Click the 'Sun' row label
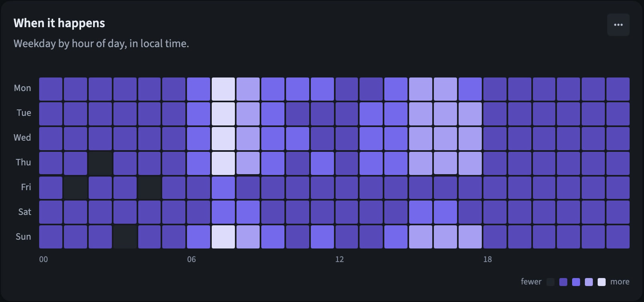 pos(23,237)
